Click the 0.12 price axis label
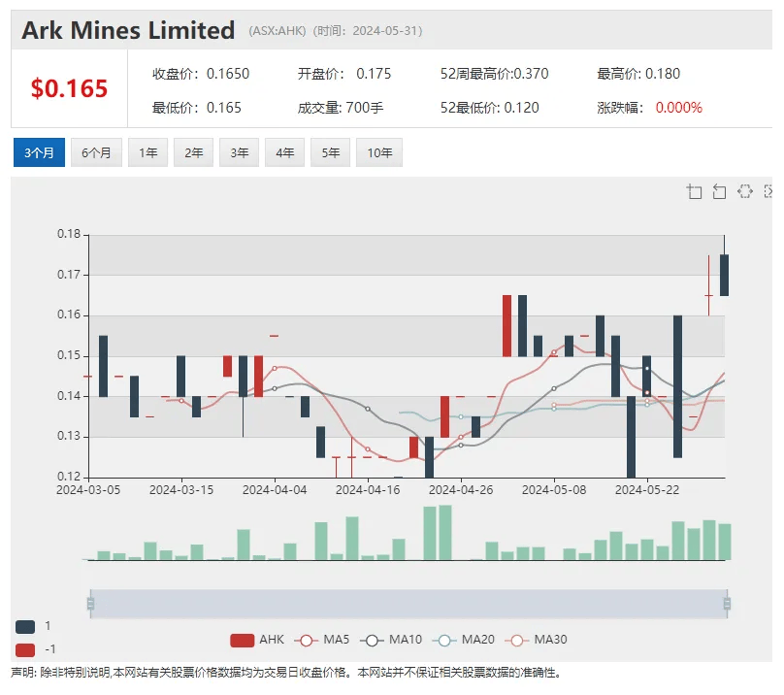This screenshot has width=784, height=695. coord(69,477)
